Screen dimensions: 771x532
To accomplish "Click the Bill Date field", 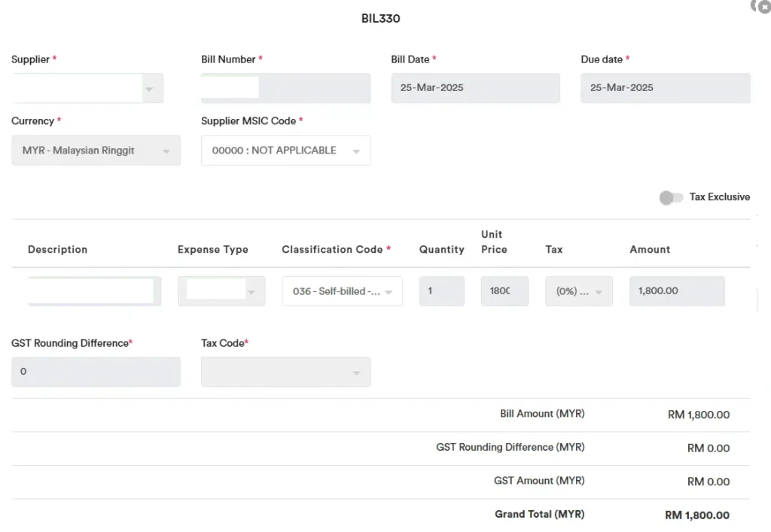I will pyautogui.click(x=475, y=88).
